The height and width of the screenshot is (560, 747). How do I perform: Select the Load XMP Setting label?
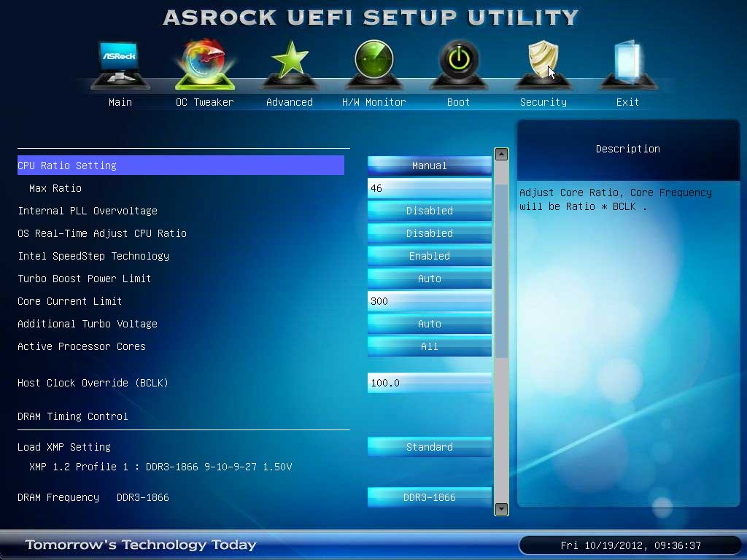coord(64,447)
